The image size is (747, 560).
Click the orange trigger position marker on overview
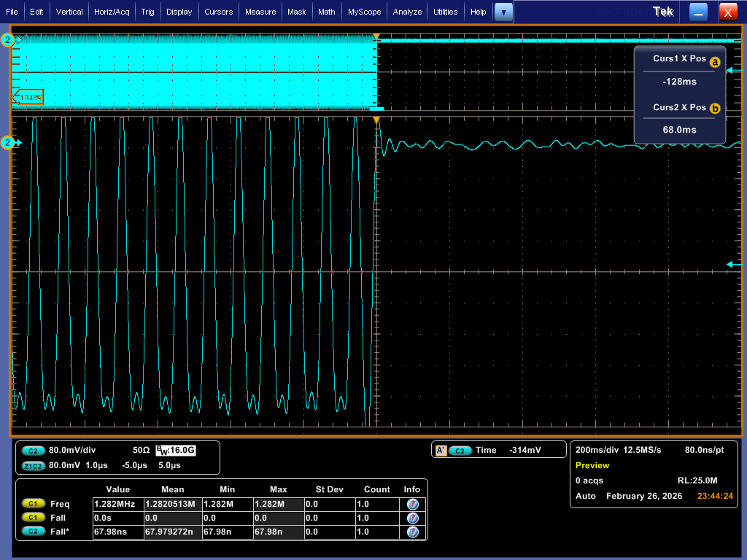point(376,36)
